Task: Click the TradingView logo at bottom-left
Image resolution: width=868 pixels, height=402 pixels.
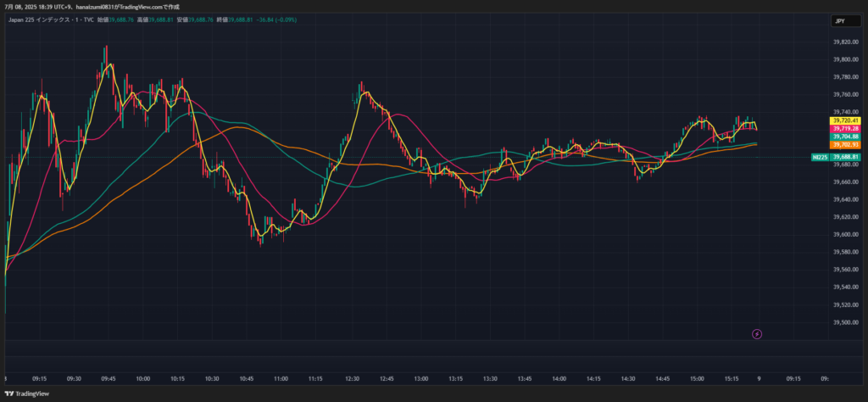Action: [27, 394]
